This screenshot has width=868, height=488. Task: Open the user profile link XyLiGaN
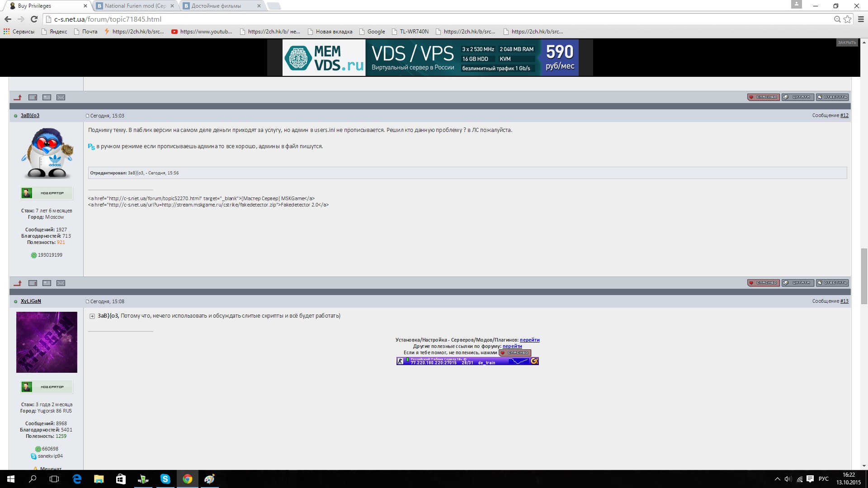click(x=31, y=301)
